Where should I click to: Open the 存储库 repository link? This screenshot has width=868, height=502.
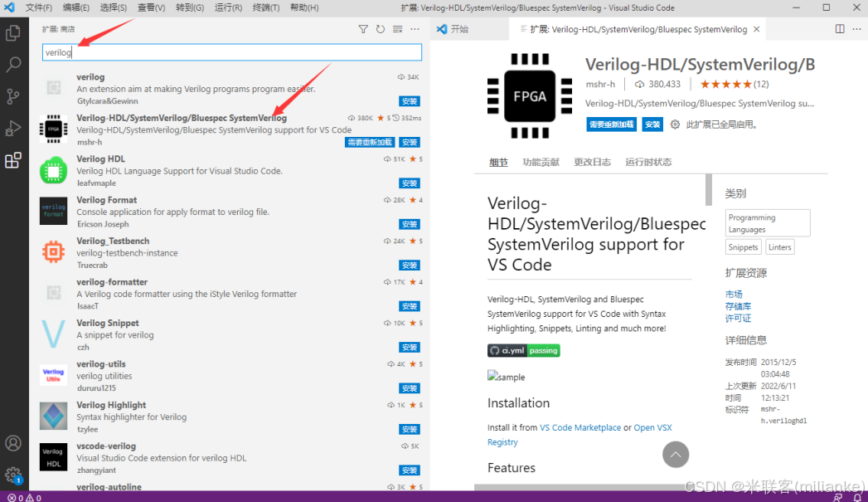pyautogui.click(x=738, y=306)
